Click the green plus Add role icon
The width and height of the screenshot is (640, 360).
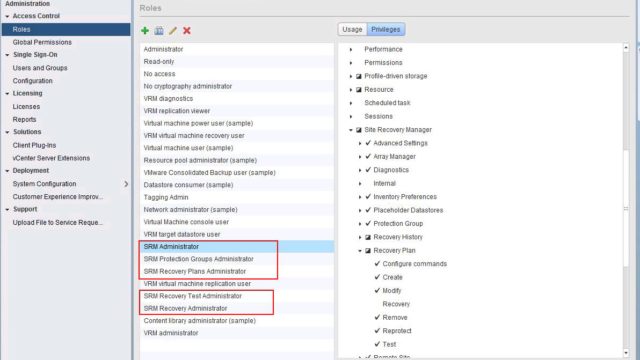[x=145, y=31]
